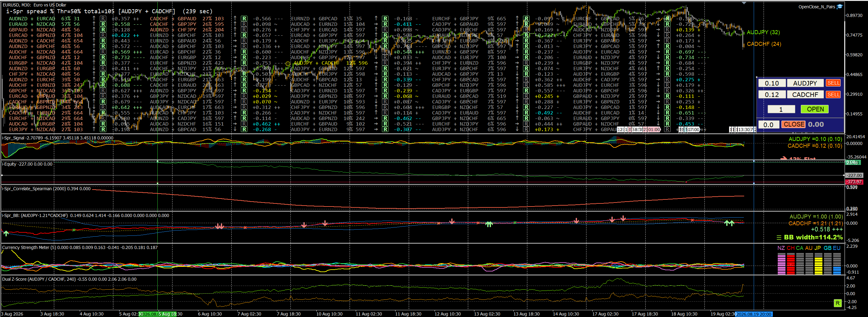Click the up arrow in EURJPY + NZDCAD row

pyautogui.click(x=94, y=130)
